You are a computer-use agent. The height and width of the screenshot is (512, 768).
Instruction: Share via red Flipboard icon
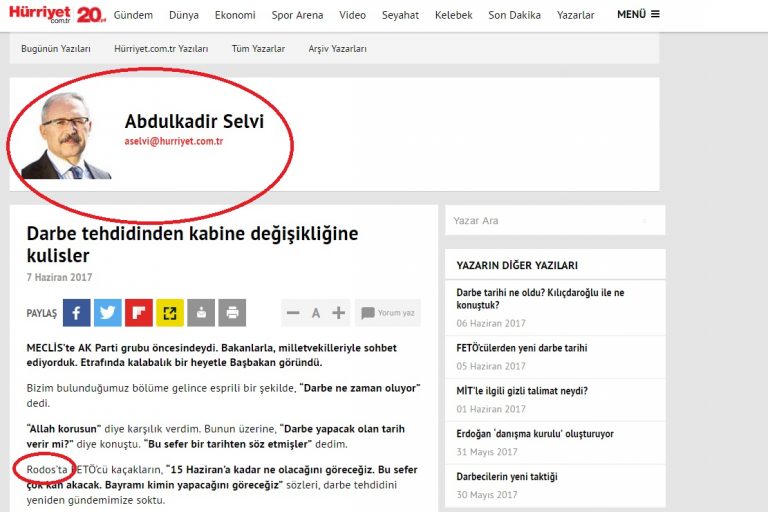[139, 313]
